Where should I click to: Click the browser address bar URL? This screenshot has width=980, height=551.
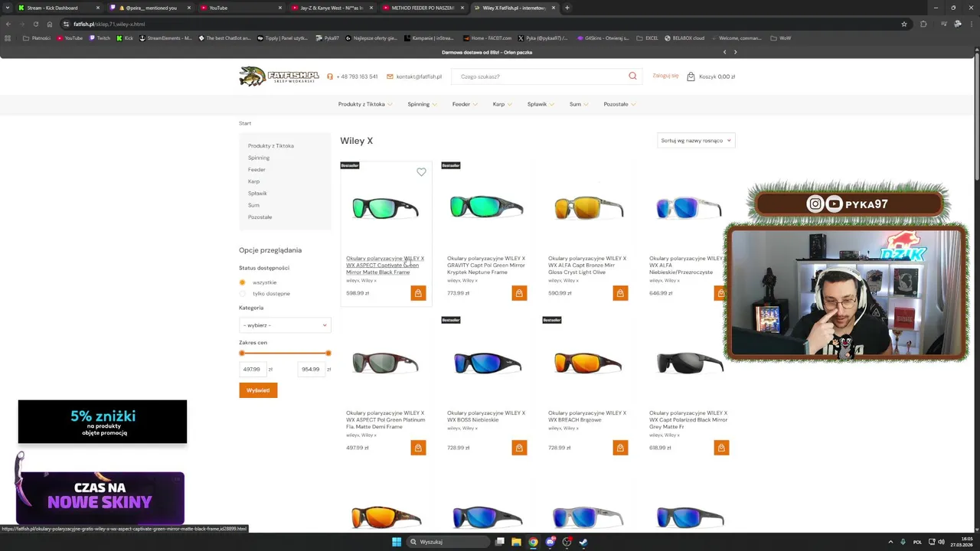(x=109, y=24)
